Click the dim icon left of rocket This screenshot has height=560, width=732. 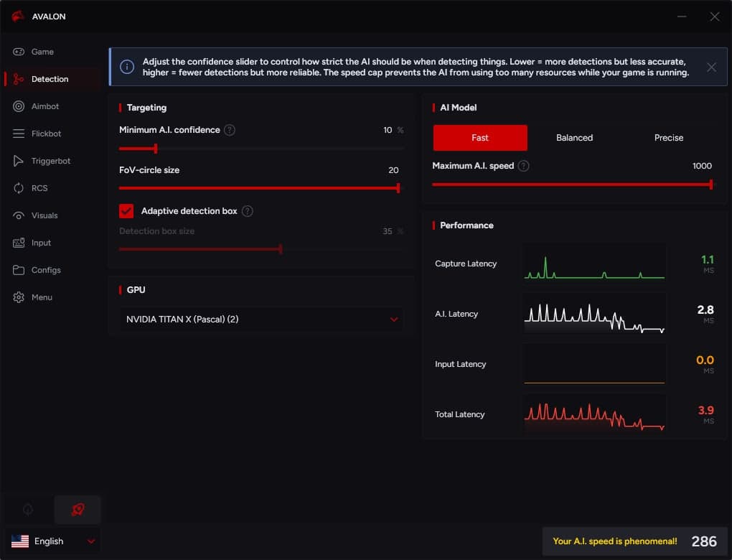click(x=28, y=509)
